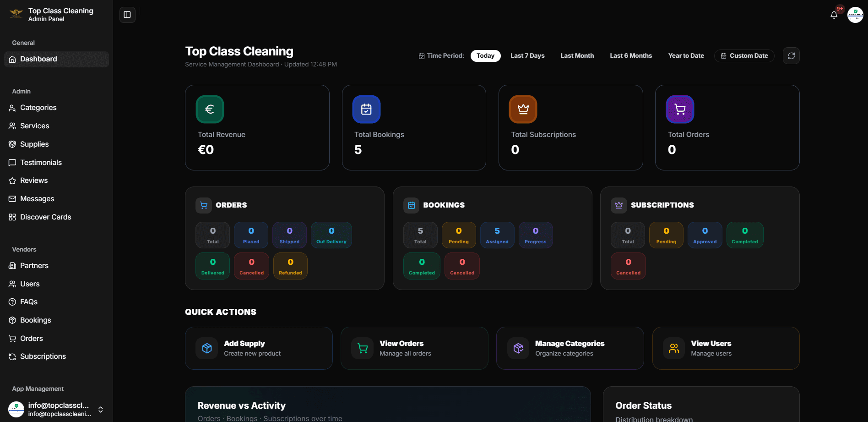Open the Supplies section in the sidebar
This screenshot has width=868, height=422.
[34, 144]
